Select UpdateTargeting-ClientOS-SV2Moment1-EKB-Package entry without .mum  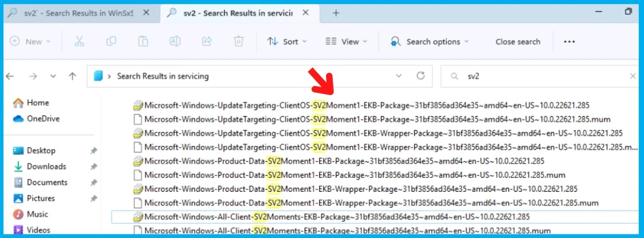point(367,106)
